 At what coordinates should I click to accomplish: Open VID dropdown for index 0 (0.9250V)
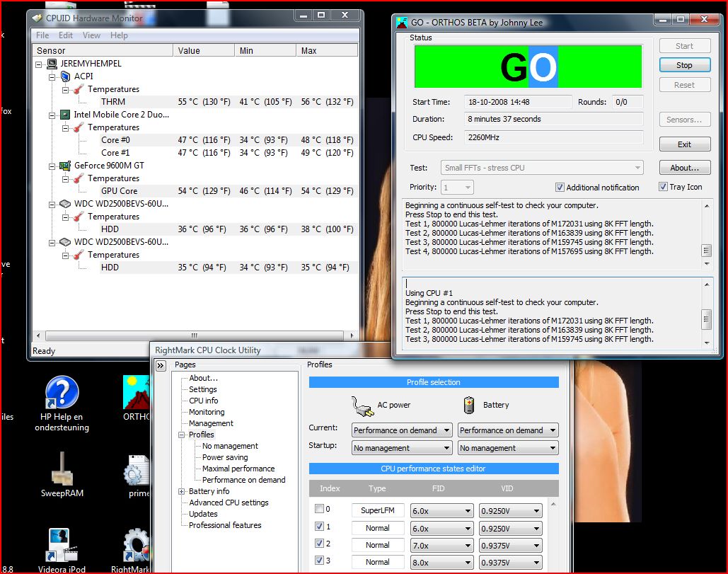tap(510, 511)
